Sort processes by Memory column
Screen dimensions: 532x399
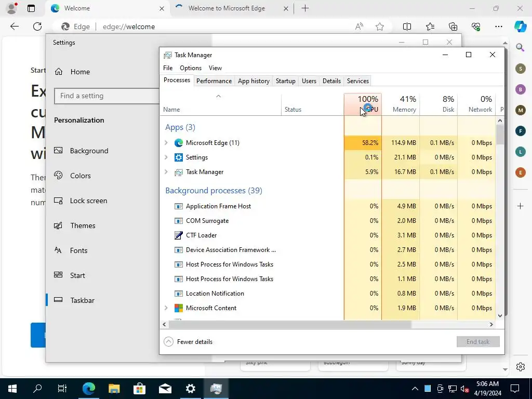click(401, 104)
